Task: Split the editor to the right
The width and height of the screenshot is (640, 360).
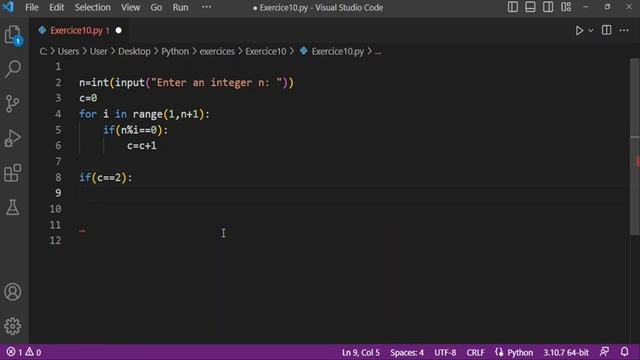Action: click(x=607, y=30)
